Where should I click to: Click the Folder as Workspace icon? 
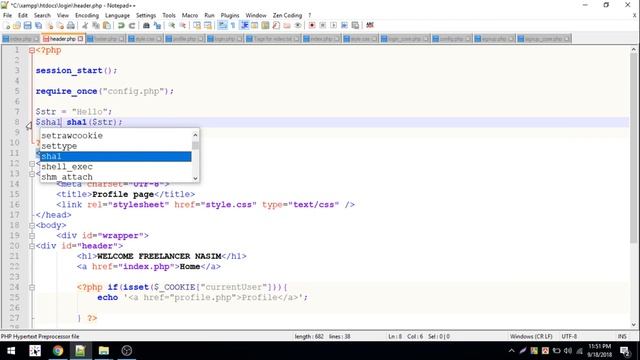pos(287,25)
